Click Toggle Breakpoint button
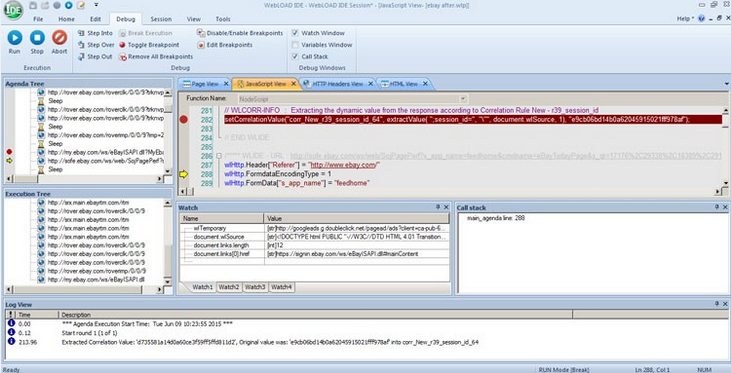 tap(149, 45)
